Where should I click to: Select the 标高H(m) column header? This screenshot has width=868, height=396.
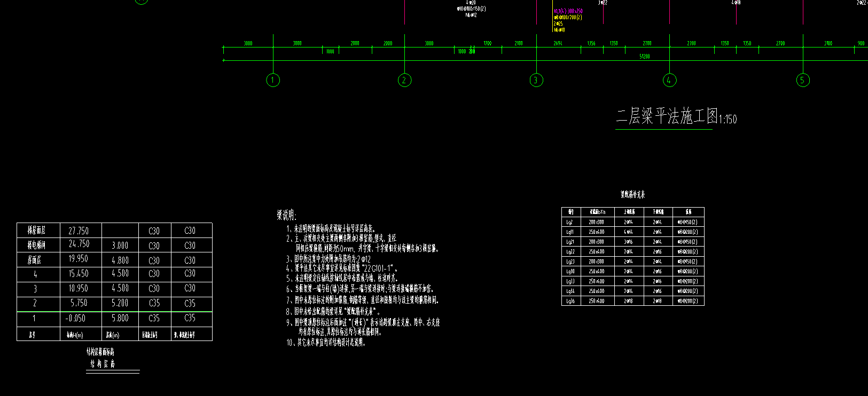coord(75,335)
